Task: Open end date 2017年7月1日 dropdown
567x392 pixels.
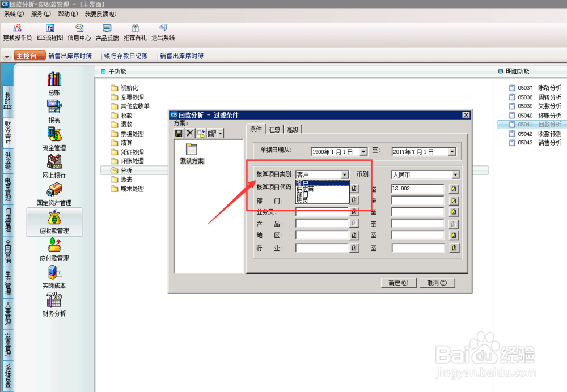Action: 452,152
